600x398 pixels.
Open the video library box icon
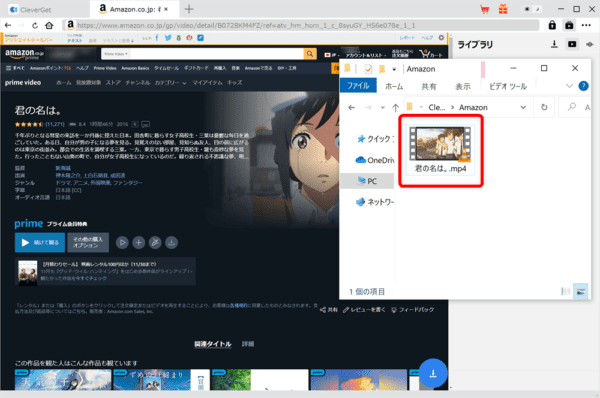pyautogui.click(x=569, y=25)
